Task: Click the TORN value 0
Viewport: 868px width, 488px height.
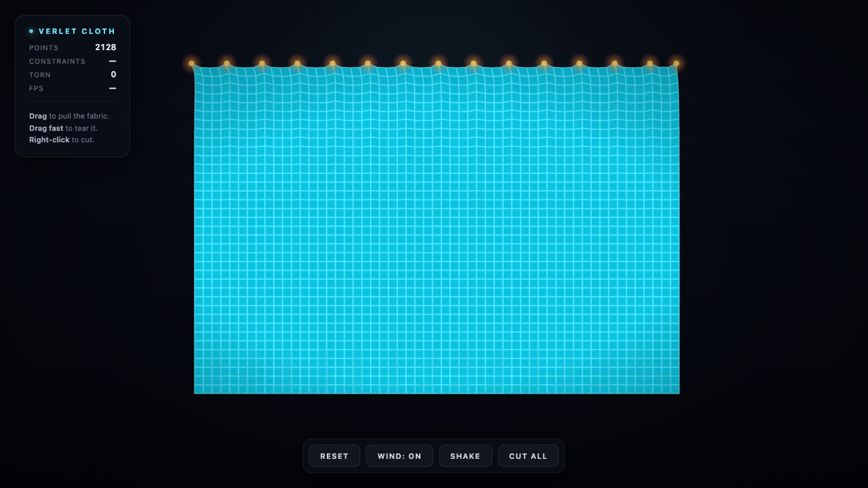Action: 113,75
